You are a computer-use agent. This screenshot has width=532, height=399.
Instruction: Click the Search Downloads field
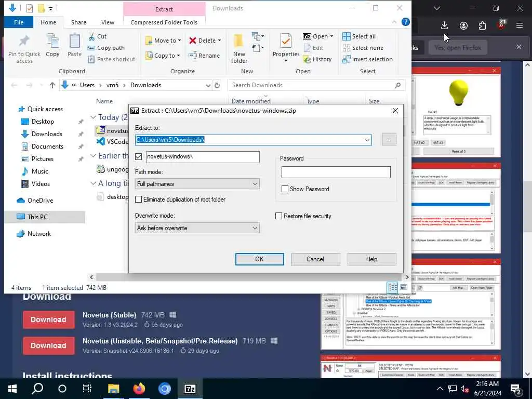(x=316, y=86)
